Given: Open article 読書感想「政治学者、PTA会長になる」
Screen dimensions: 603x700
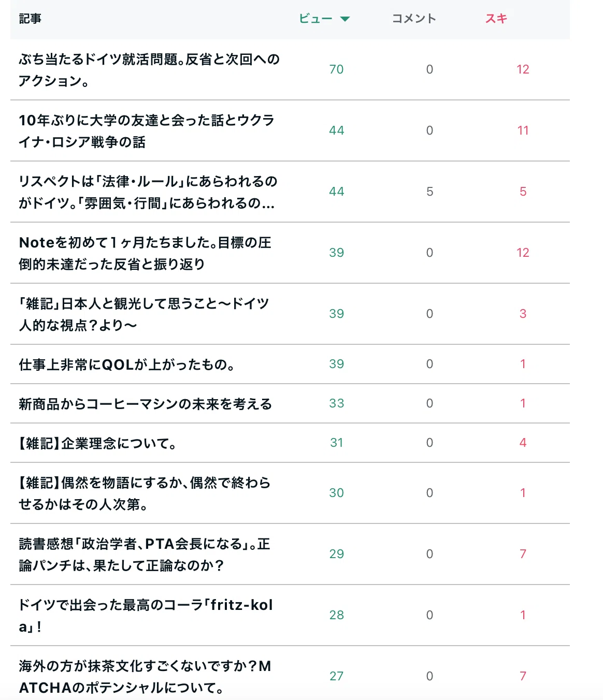Looking at the screenshot, I should pos(145,555).
